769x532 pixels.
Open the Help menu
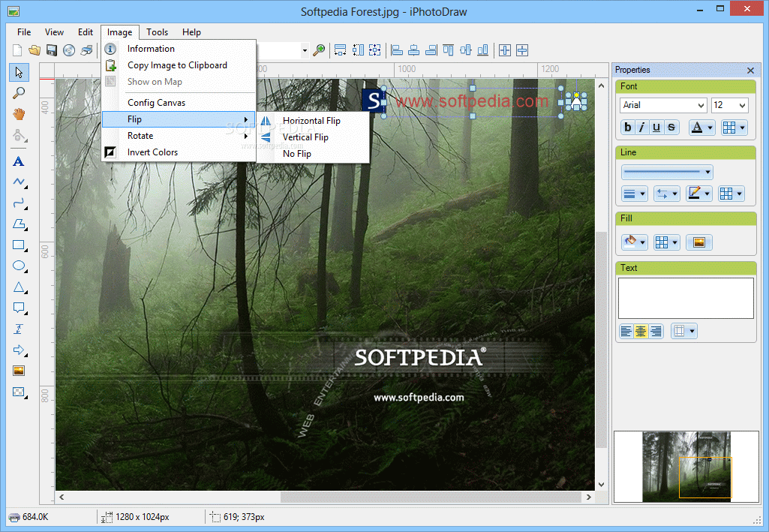[x=191, y=32]
